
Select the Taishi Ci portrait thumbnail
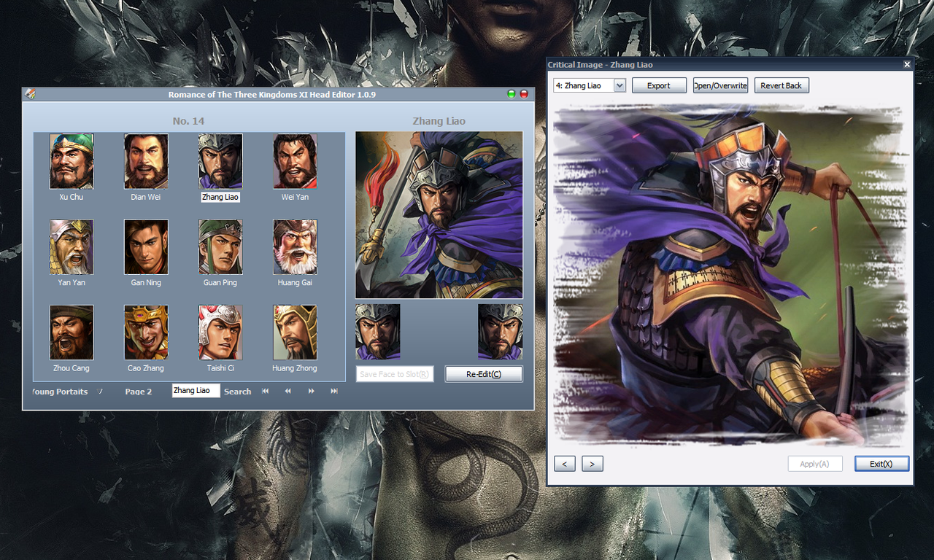point(220,332)
